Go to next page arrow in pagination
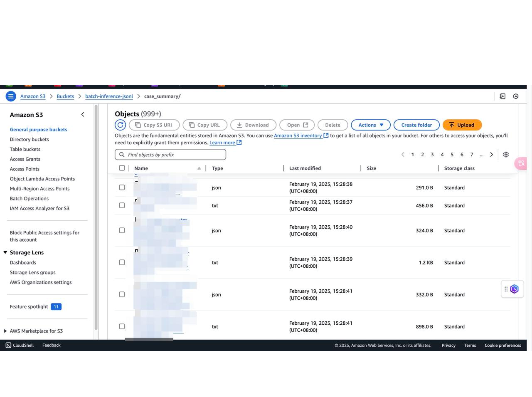Screen dimensions: 532x397 [491, 155]
